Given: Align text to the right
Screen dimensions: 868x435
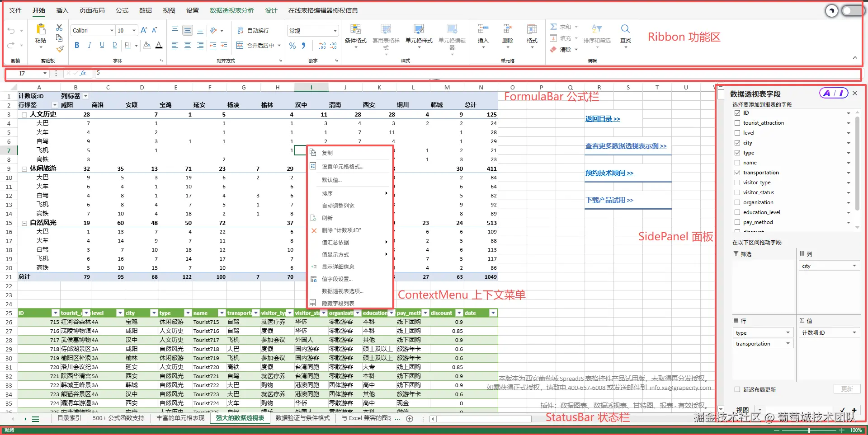Looking at the screenshot, I should click(x=200, y=46).
